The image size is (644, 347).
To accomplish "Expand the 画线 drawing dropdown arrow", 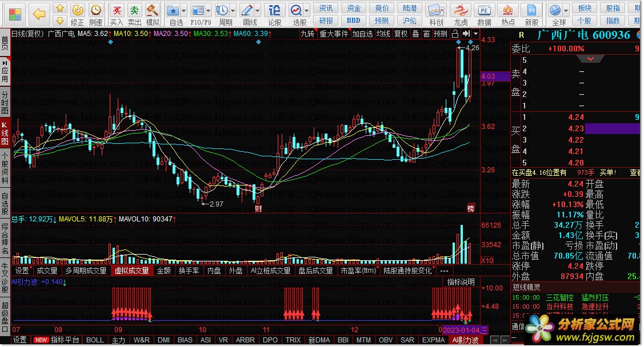I will coord(258,11).
